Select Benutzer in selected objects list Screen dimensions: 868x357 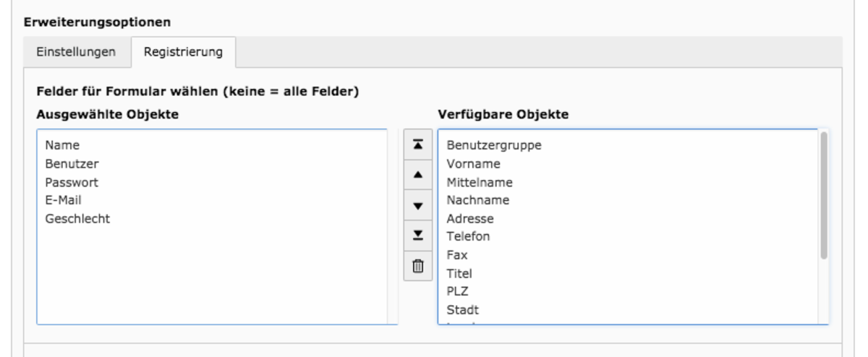click(x=72, y=164)
